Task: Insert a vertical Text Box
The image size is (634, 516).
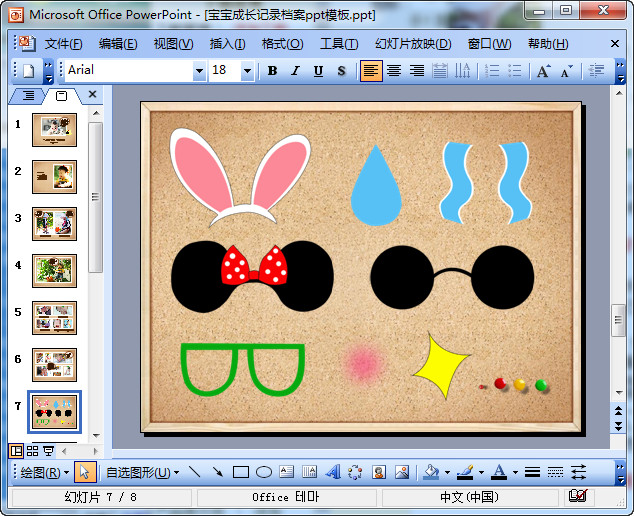Action: 309,472
